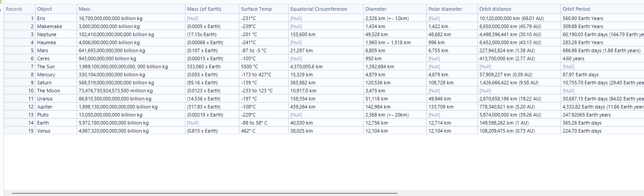Click orbit period 4.60 years

point(602,58)
